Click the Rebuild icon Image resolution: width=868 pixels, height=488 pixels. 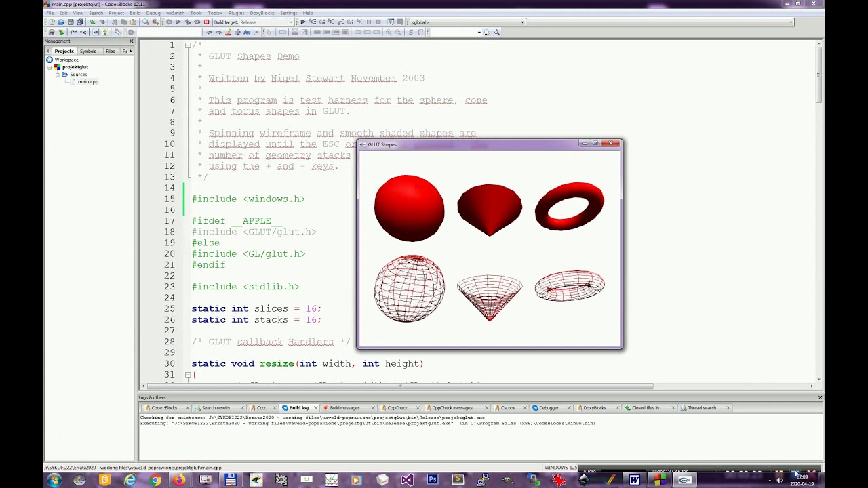pos(197,22)
